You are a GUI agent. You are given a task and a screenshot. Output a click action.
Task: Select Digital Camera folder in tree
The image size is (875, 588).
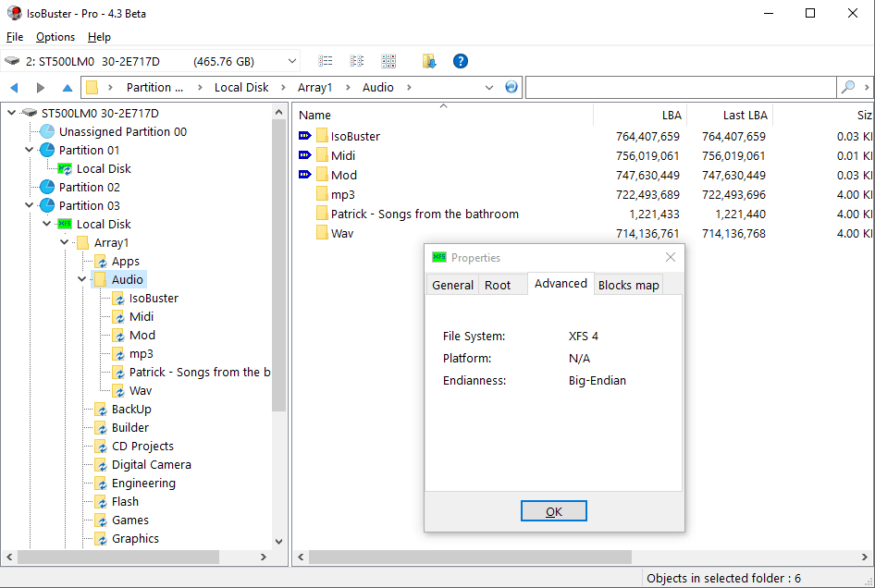(151, 465)
